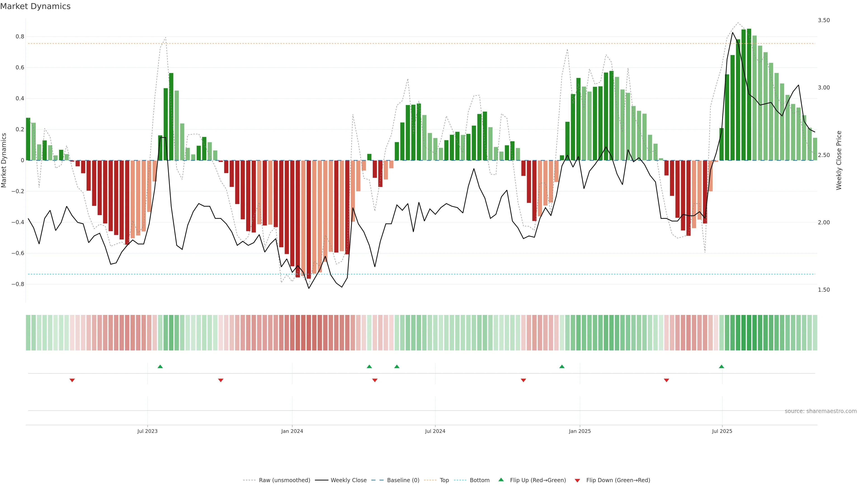The image size is (868, 488).
Task: Toggle the Top legend entry
Action: (444, 480)
